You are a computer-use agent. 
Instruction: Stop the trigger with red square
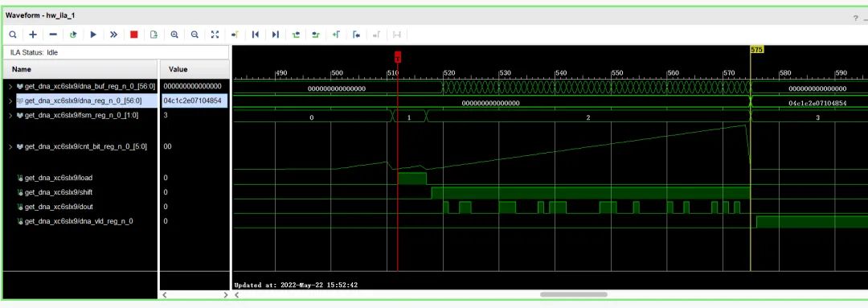[x=134, y=35]
